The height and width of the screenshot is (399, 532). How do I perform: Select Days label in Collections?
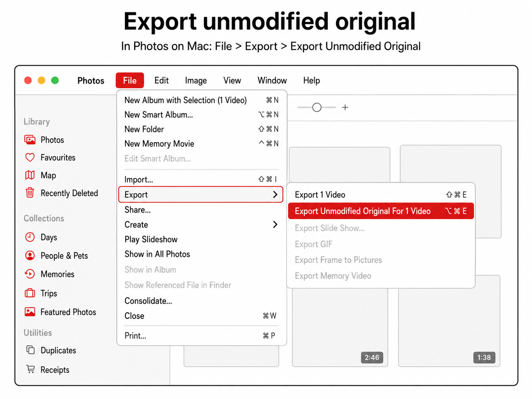[49, 237]
